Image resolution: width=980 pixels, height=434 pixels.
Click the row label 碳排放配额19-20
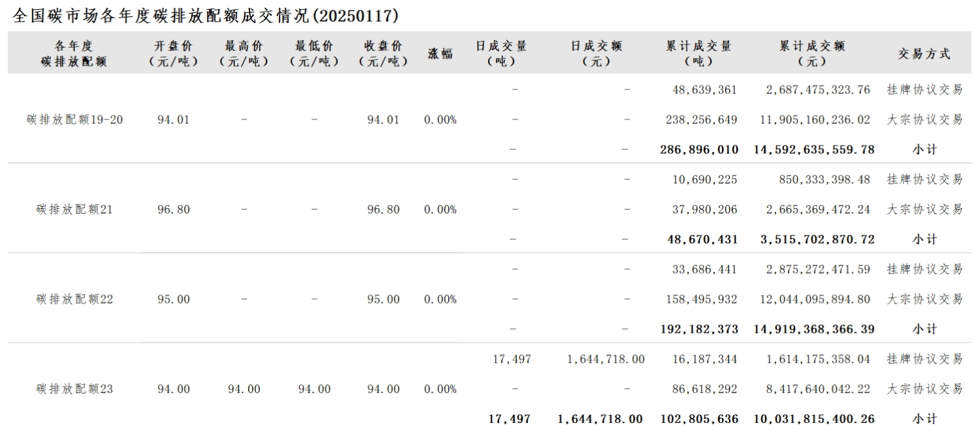74,119
